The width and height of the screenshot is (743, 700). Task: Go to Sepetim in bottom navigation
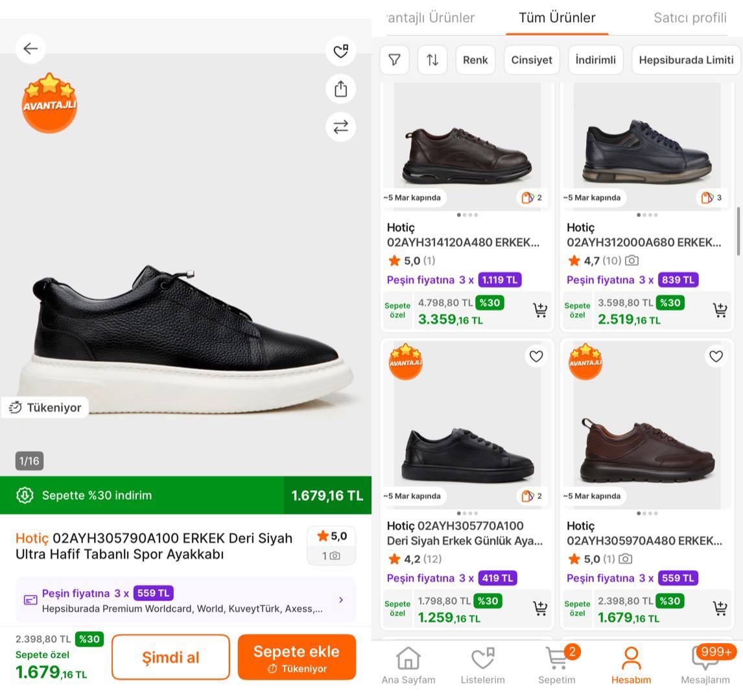tap(557, 665)
